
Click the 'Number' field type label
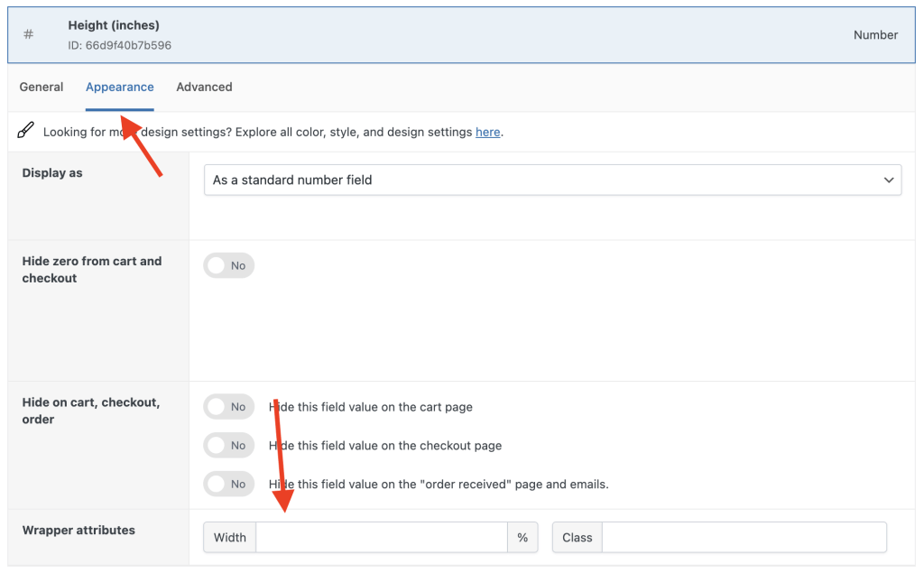pos(875,34)
